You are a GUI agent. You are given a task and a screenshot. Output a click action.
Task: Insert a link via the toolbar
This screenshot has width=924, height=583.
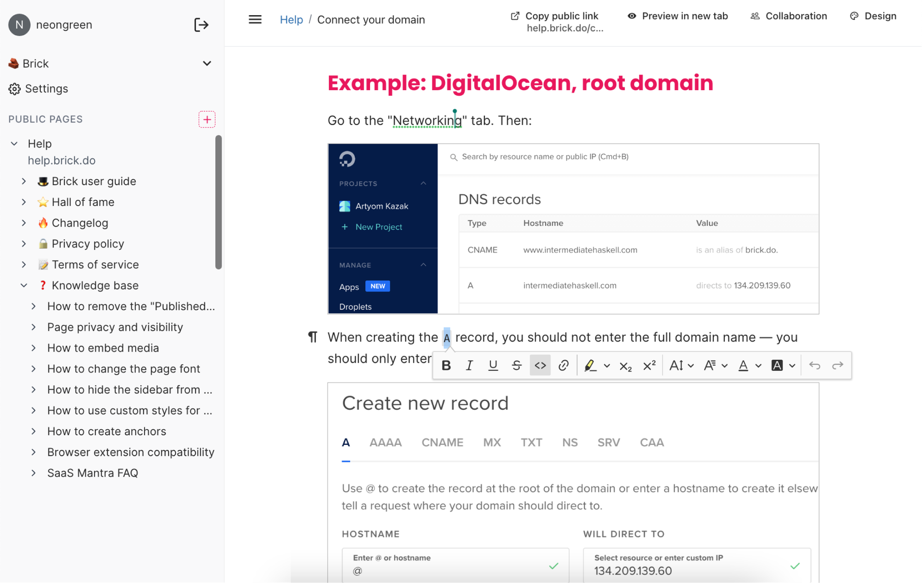pos(563,365)
